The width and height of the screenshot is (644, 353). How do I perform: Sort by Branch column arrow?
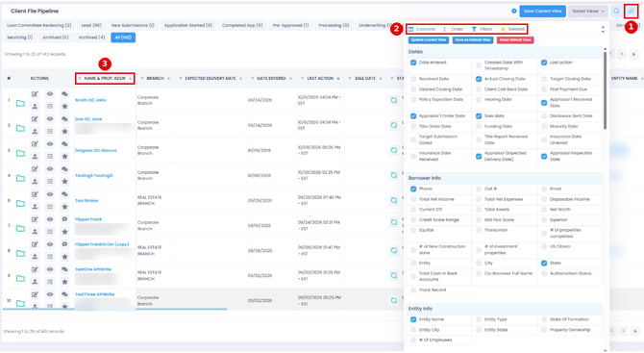(x=168, y=79)
